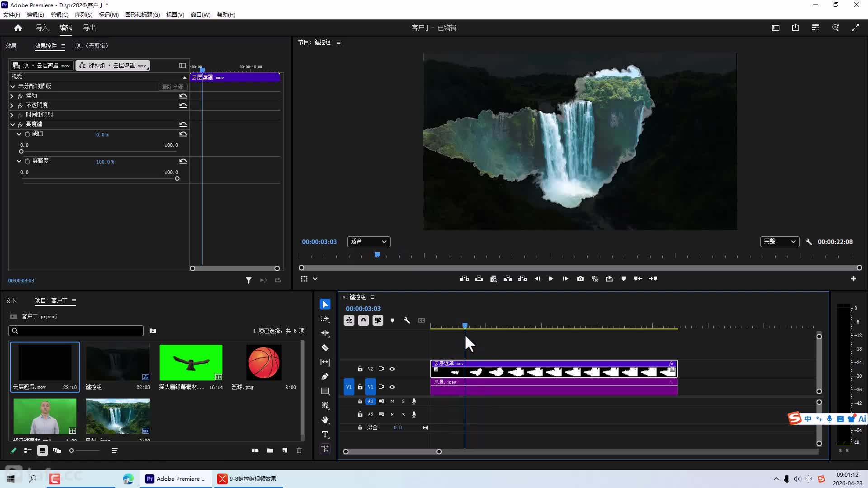Go to the 导出 workspace
The width and height of the screenshot is (868, 488).
[89, 28]
